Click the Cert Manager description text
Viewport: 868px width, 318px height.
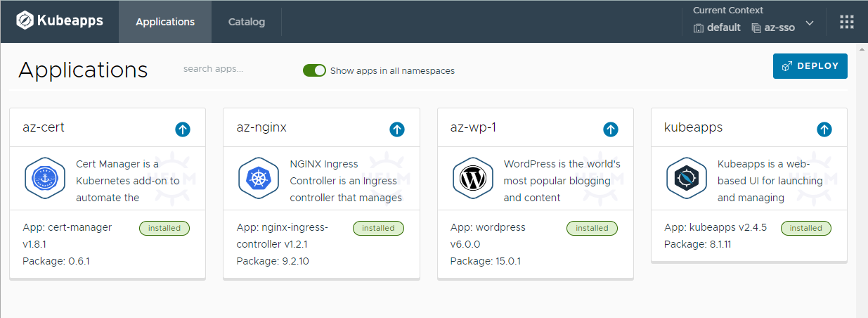(x=128, y=181)
